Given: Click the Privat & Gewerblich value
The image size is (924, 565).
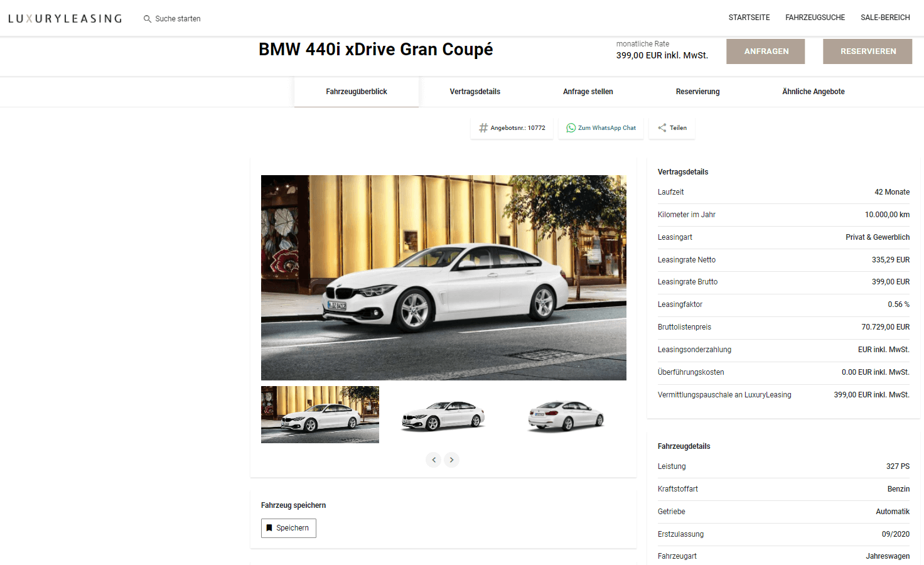Looking at the screenshot, I should pyautogui.click(x=878, y=237).
